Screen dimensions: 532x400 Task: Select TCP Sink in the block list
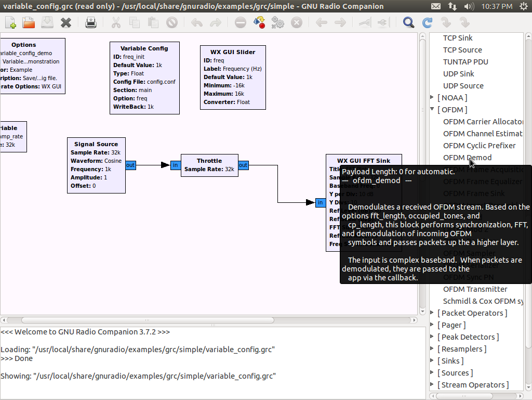tap(458, 38)
